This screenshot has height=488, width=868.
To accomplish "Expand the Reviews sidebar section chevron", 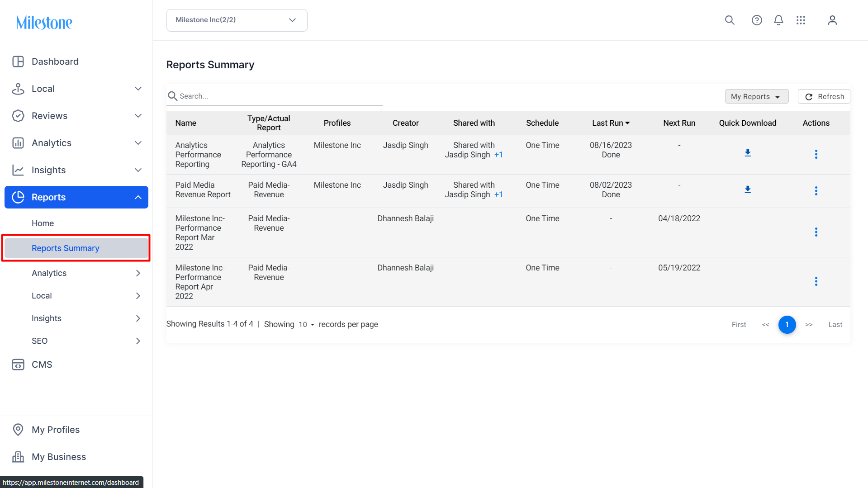I will 138,116.
